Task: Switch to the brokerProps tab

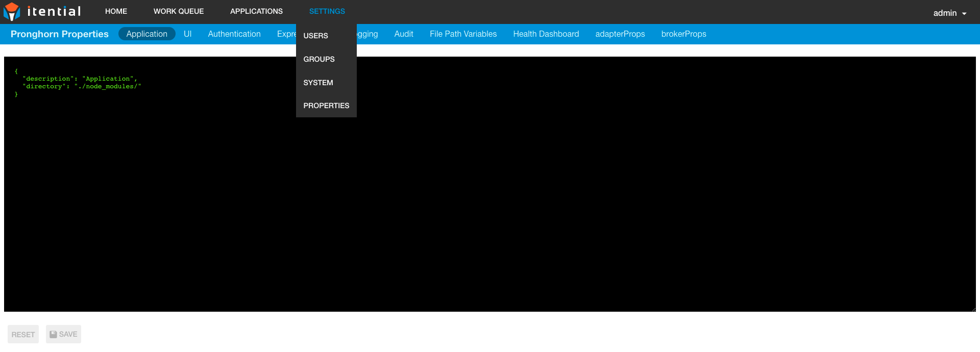Action: (x=683, y=34)
